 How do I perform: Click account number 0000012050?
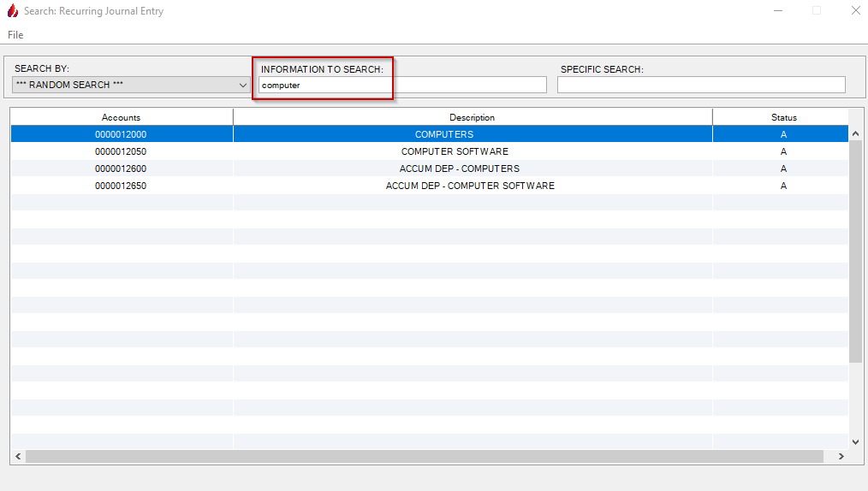pos(121,151)
